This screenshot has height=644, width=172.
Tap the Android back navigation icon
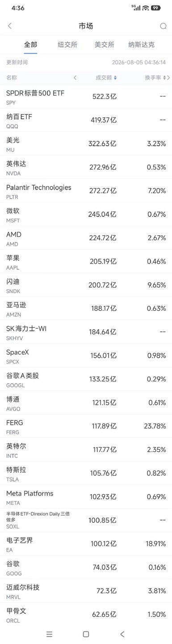coord(122,634)
